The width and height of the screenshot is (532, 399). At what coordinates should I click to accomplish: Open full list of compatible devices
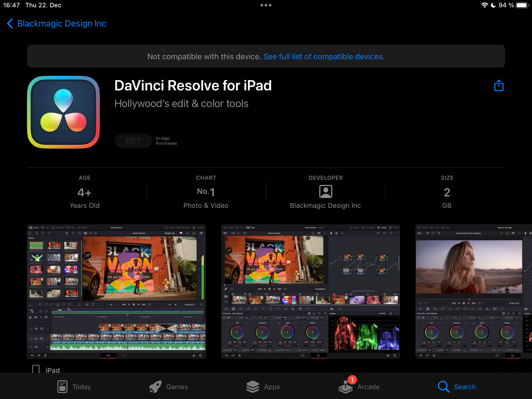coord(324,57)
